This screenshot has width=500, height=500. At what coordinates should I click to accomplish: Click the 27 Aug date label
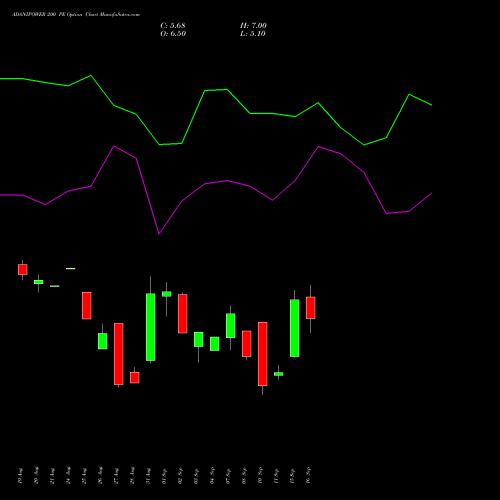116,476
